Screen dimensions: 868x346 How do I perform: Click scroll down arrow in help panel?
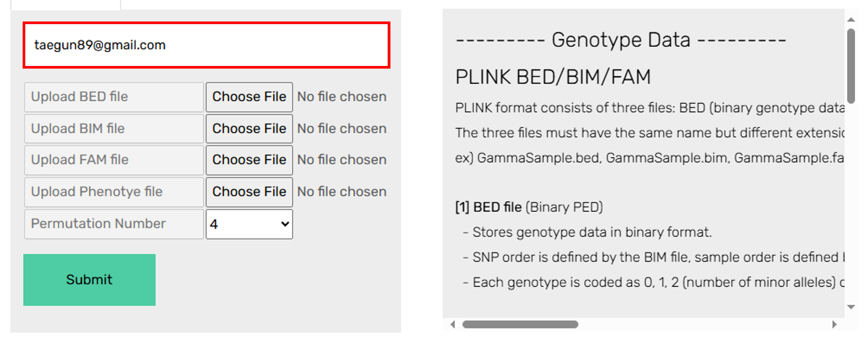pos(851,307)
